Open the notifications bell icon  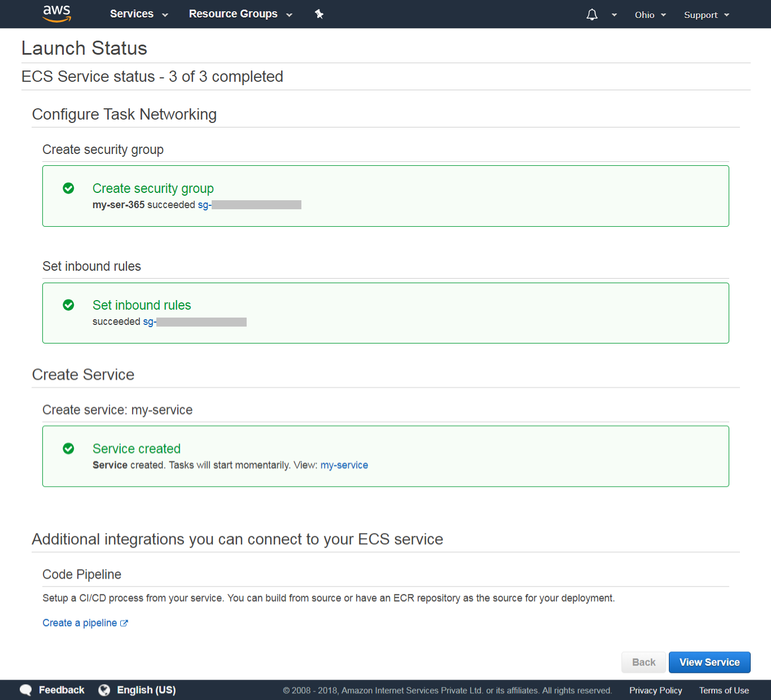[592, 15]
